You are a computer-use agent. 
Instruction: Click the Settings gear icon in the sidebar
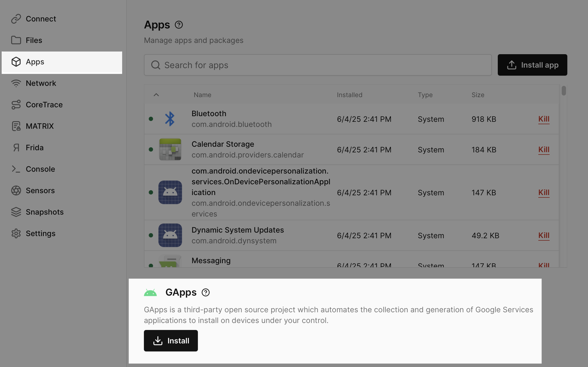16,233
